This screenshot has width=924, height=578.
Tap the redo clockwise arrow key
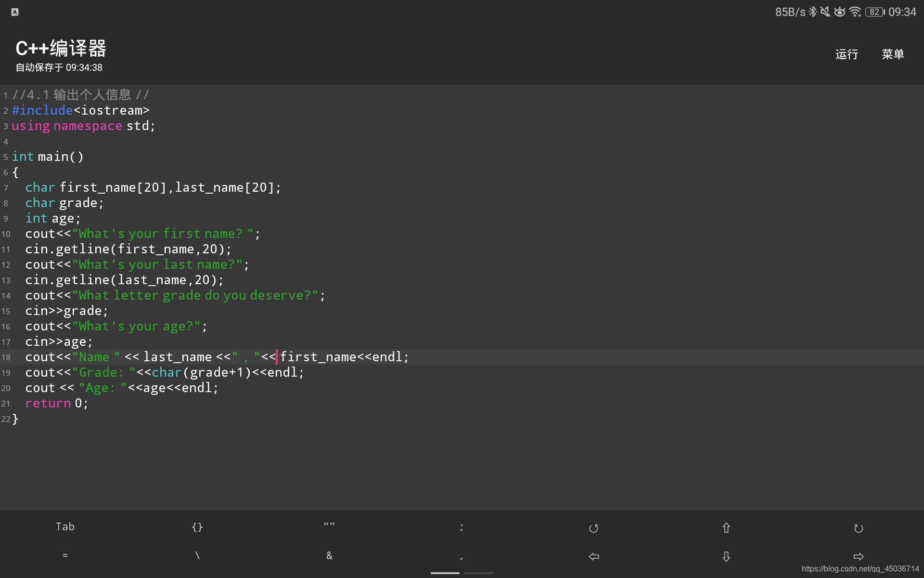[858, 528]
